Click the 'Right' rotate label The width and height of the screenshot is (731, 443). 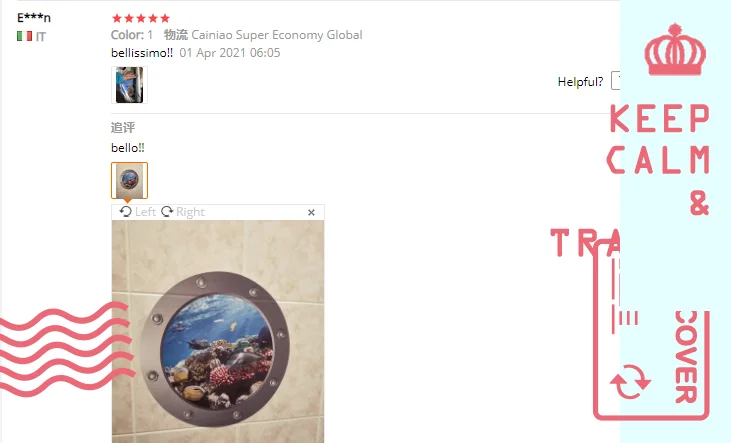(x=190, y=212)
